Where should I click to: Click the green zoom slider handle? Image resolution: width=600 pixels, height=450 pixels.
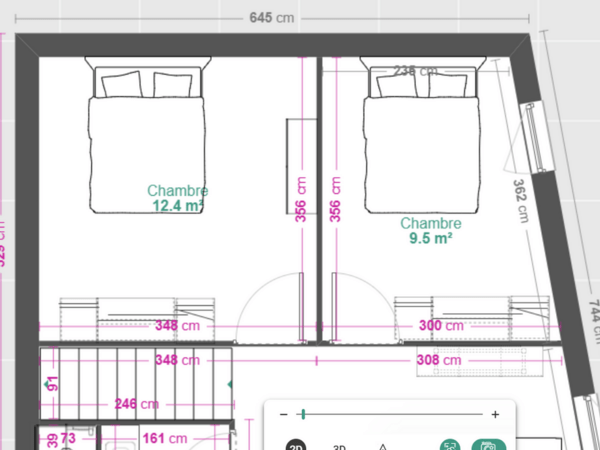tap(303, 414)
